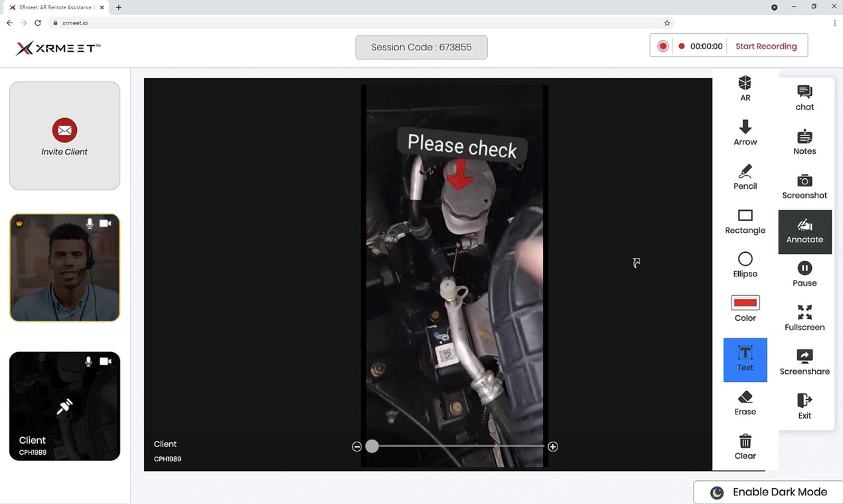Open a new browser tab
Screen dimensions: 843x504
tap(119, 7)
